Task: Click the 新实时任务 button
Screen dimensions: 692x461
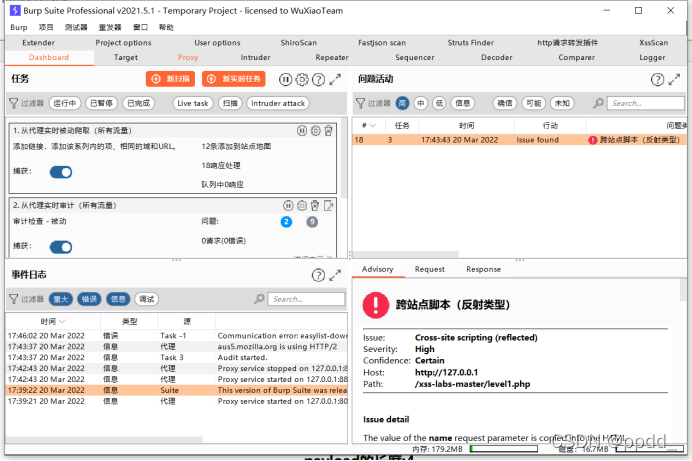Action: [234, 79]
